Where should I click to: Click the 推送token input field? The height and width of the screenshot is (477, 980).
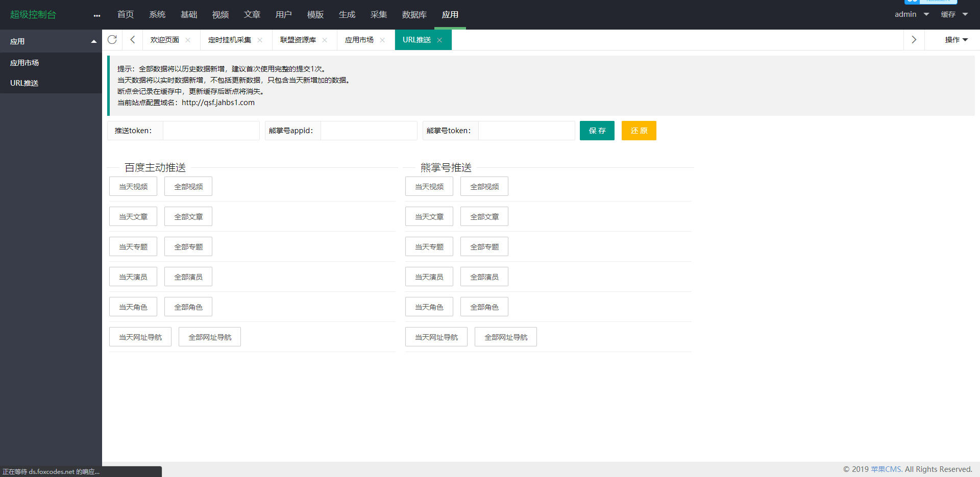211,131
